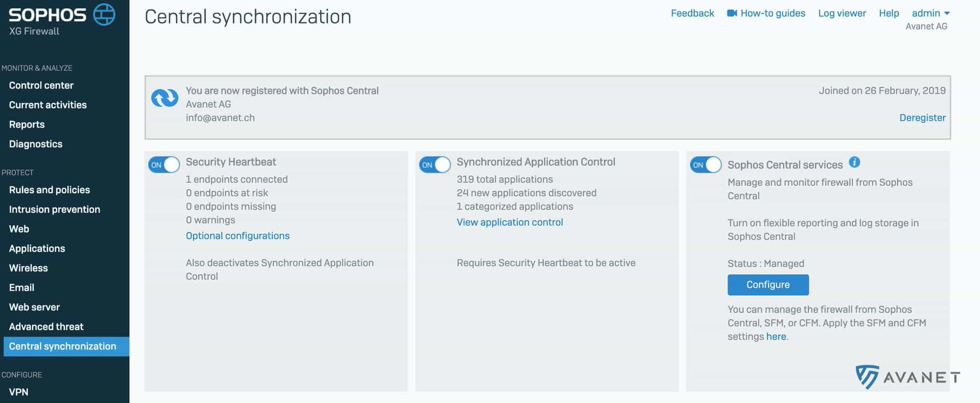Go to Rules and policies
980x403 pixels.
(49, 190)
